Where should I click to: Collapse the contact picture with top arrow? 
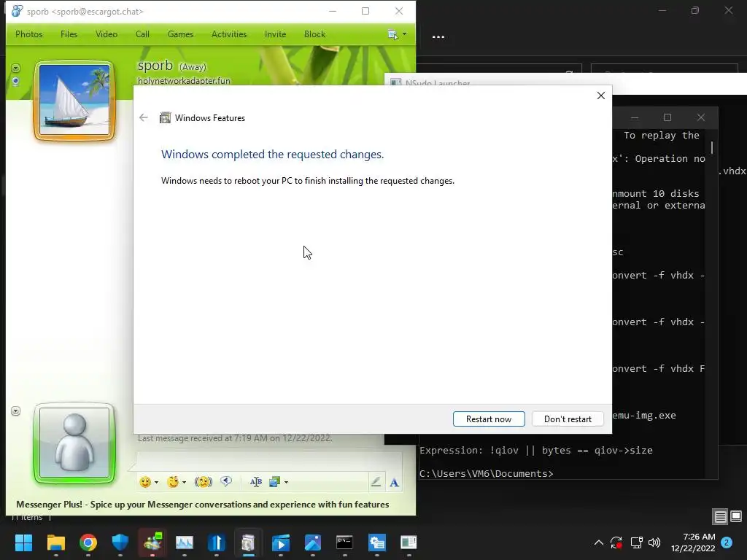coord(16,68)
